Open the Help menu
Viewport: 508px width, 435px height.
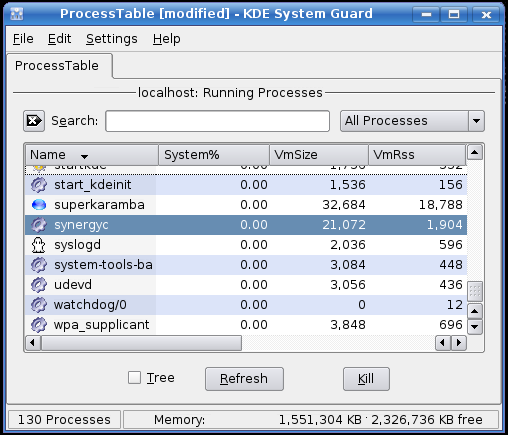pos(167,39)
